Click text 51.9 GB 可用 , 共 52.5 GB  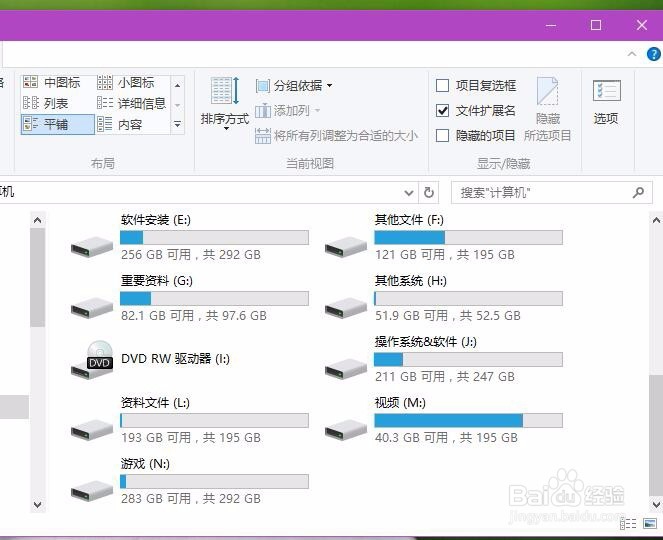[x=448, y=315]
